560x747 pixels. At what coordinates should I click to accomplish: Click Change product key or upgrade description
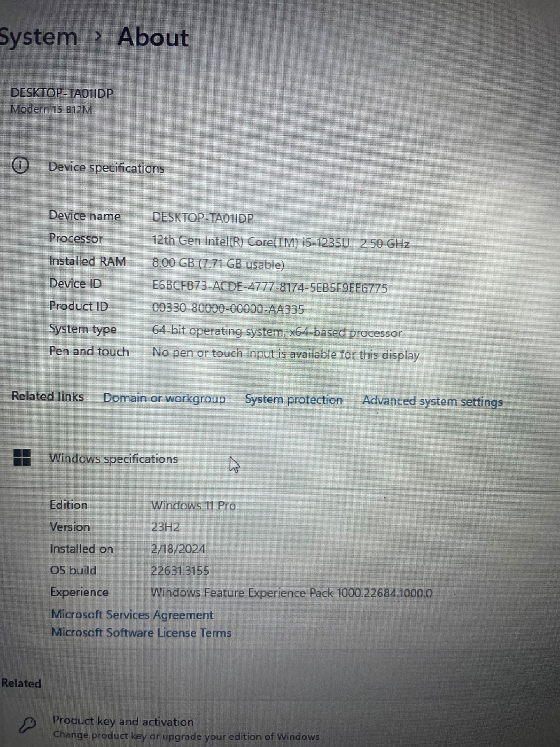(x=186, y=736)
